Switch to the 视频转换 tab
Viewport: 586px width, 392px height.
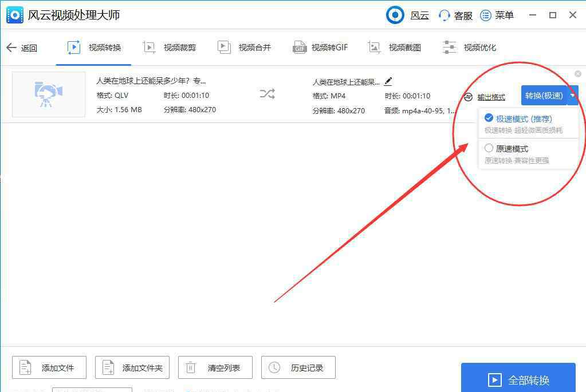coord(94,48)
